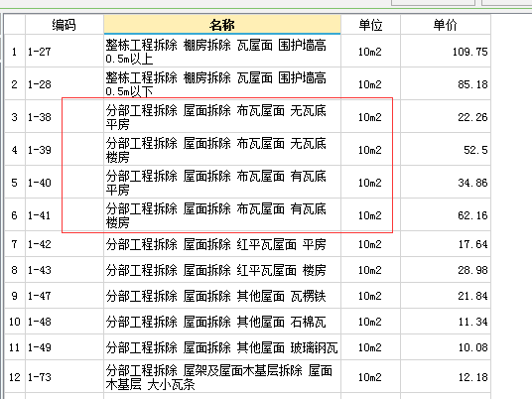Click name 红平瓦屋面 平房
Image resolution: width=532 pixels, height=399 pixels.
222,244
